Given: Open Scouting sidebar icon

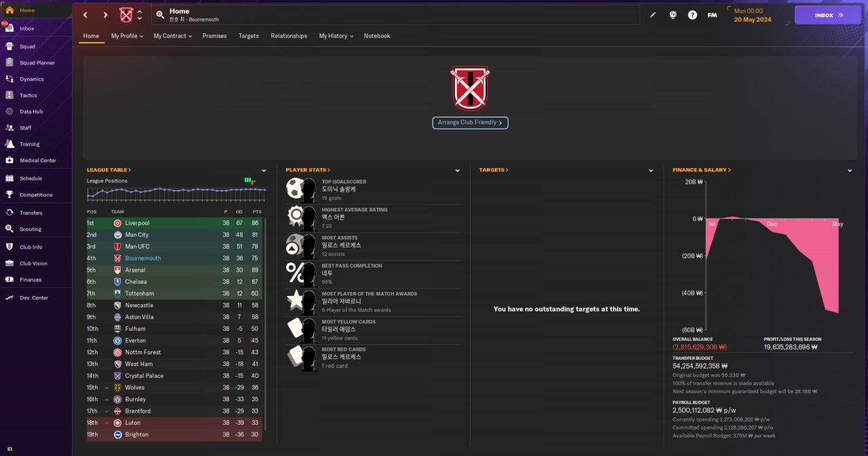Looking at the screenshot, I should click(9, 229).
